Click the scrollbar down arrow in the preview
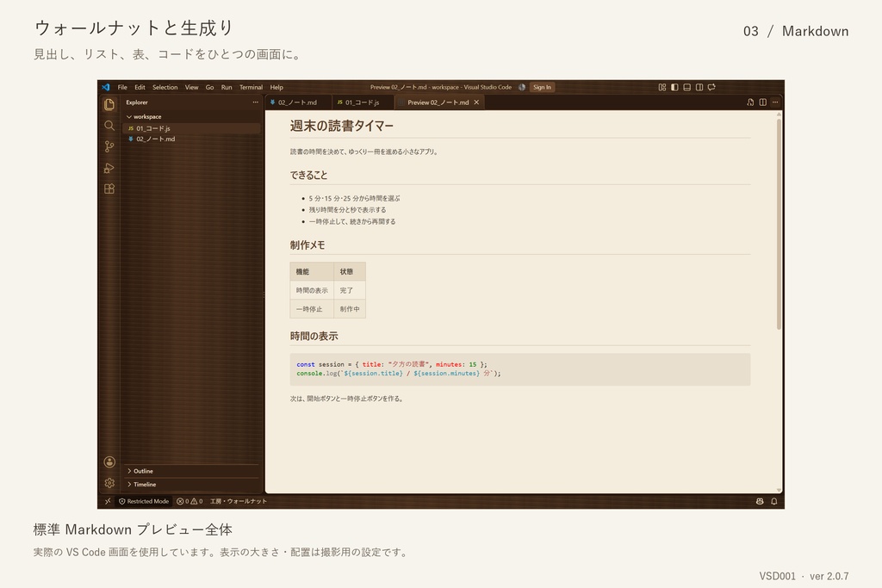This screenshot has width=882, height=588. click(779, 490)
